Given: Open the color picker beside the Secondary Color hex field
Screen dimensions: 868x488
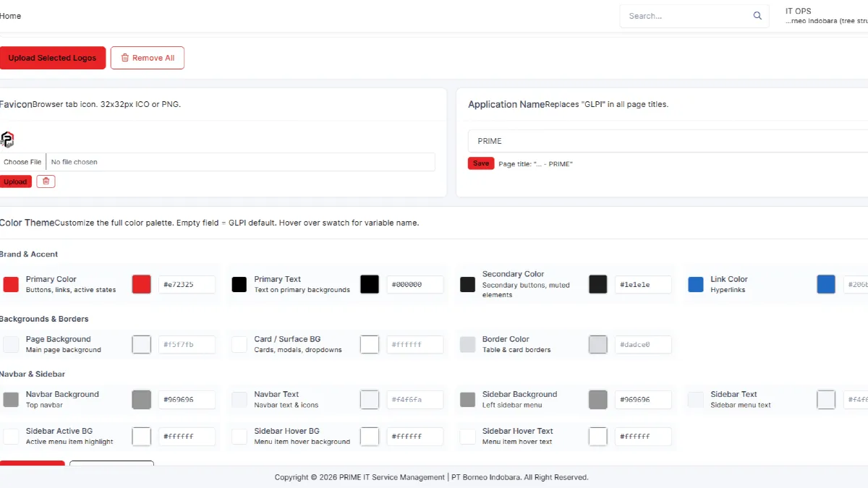Looking at the screenshot, I should (x=598, y=284).
